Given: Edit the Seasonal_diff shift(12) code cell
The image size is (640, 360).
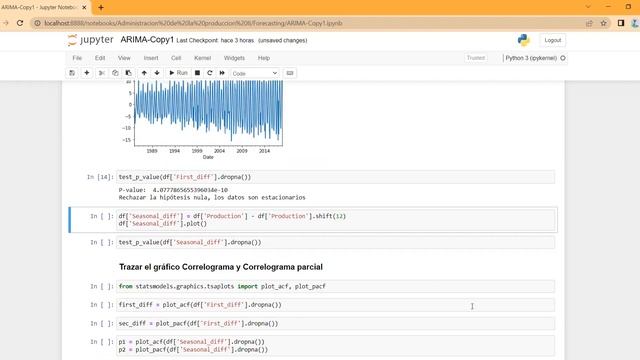Looking at the screenshot, I should pyautogui.click(x=336, y=220).
